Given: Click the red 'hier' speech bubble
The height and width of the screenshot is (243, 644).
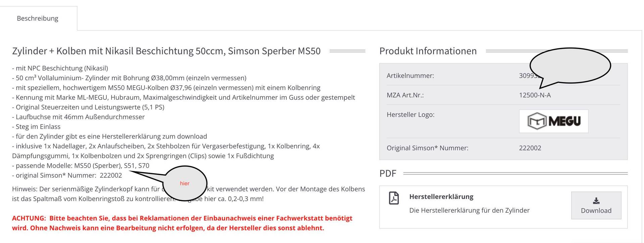Looking at the screenshot, I should coord(185,183).
